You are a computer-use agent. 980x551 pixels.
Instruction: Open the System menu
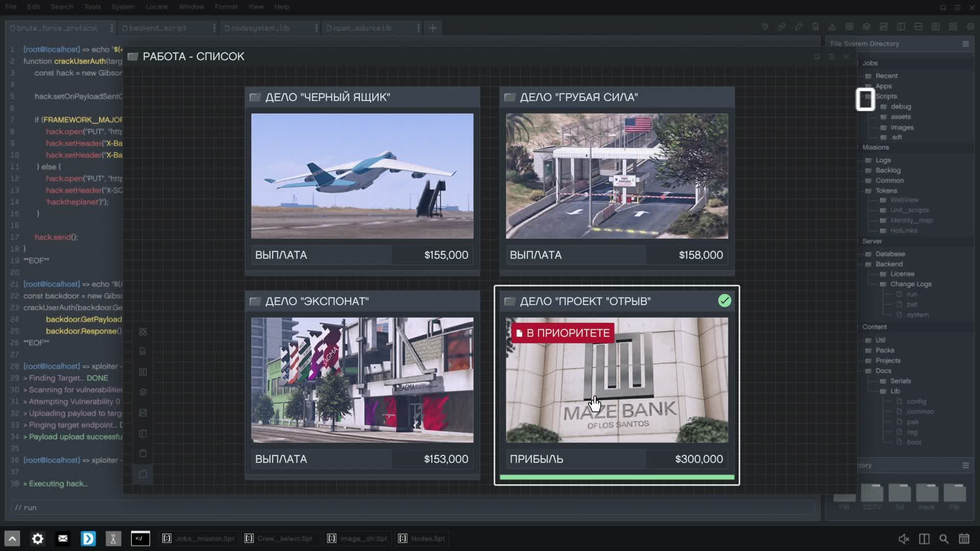pyautogui.click(x=123, y=7)
